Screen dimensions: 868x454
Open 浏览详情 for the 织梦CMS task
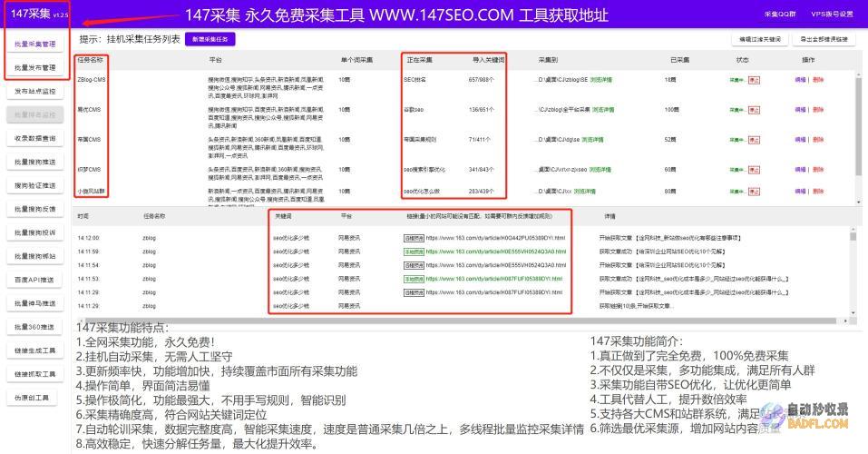600,170
